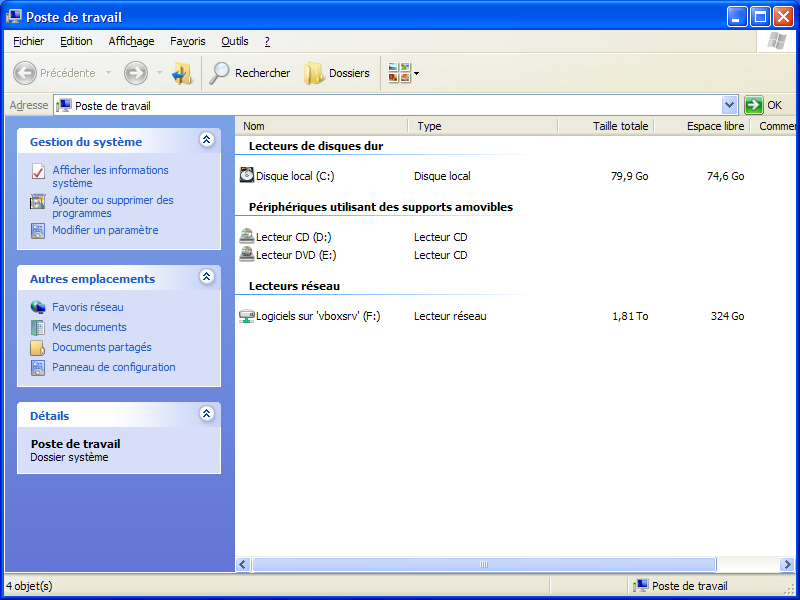
Task: Open Disque local (C:) drive
Action: pos(294,176)
